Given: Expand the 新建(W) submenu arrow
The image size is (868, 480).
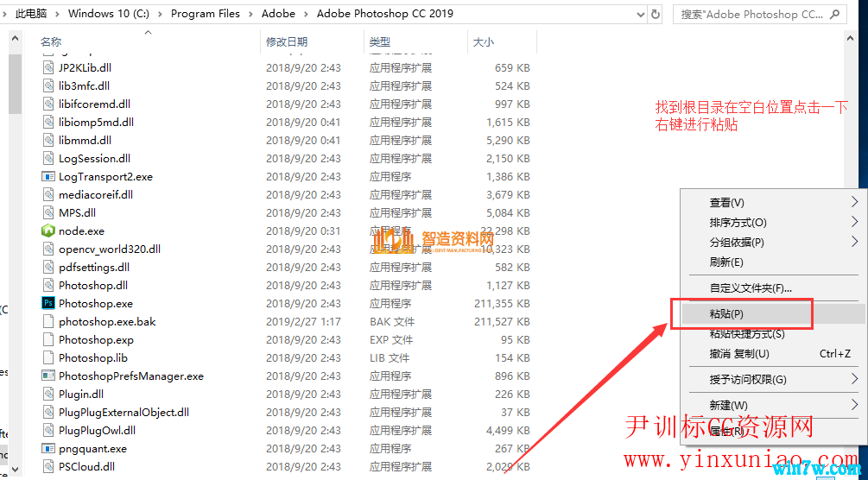Looking at the screenshot, I should click(855, 405).
